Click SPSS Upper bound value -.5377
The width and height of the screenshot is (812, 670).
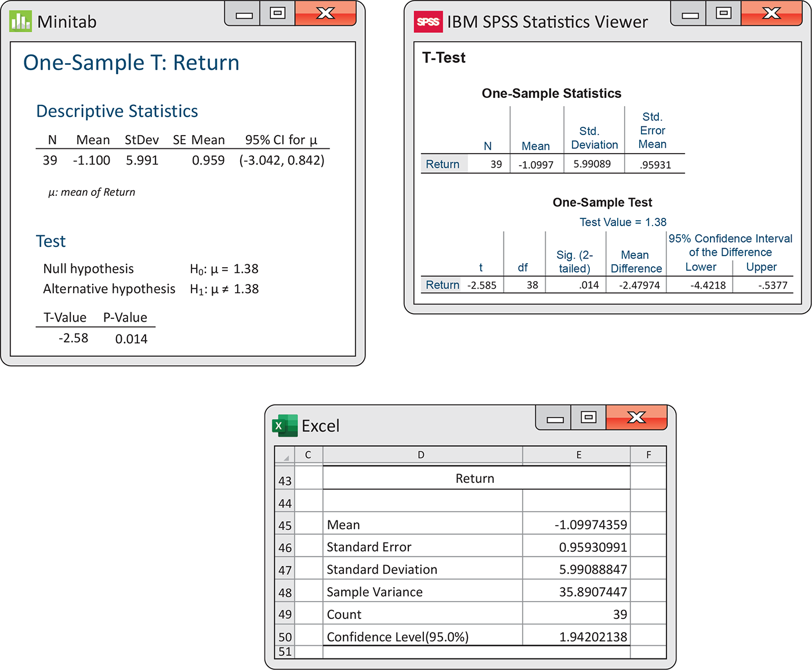click(x=773, y=285)
